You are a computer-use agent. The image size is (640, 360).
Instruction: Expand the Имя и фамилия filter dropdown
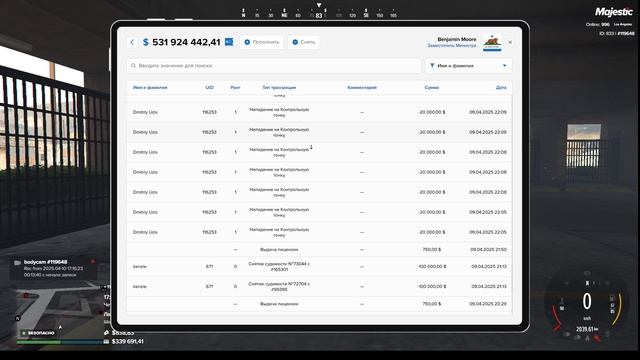pyautogui.click(x=469, y=66)
